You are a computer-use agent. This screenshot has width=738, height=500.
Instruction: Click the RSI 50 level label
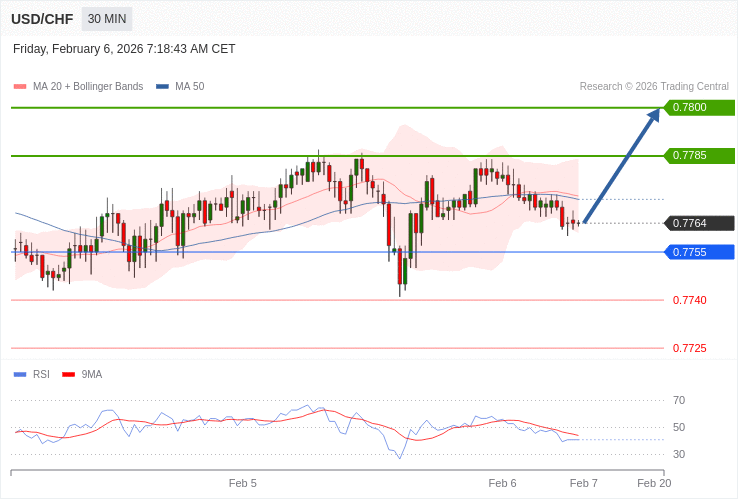pos(679,427)
